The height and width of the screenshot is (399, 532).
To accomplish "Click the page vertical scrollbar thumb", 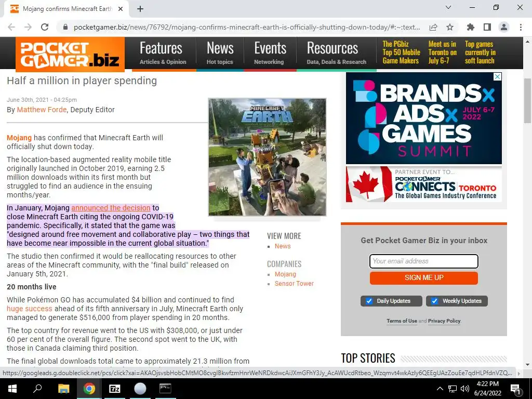I will click(x=527, y=101).
